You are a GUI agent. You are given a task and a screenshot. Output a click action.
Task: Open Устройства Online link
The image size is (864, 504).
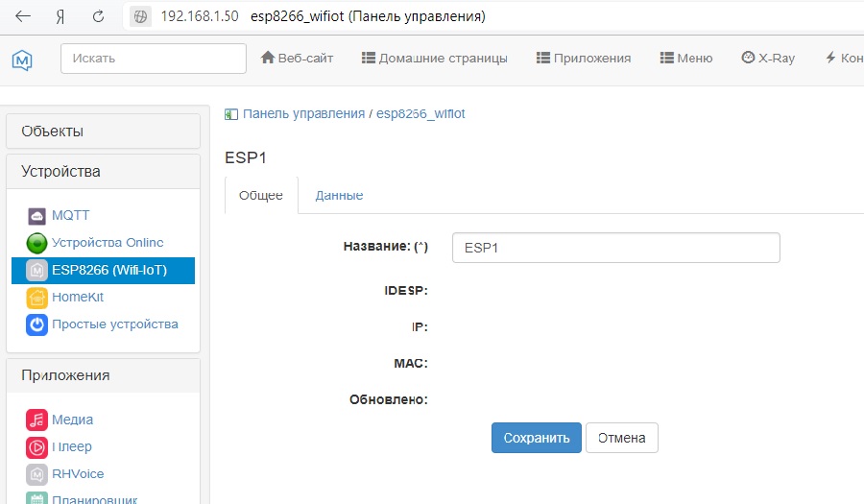coord(108,242)
